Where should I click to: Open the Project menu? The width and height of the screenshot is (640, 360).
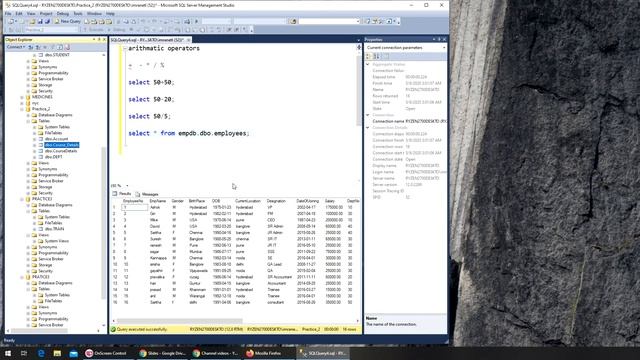point(46,13)
